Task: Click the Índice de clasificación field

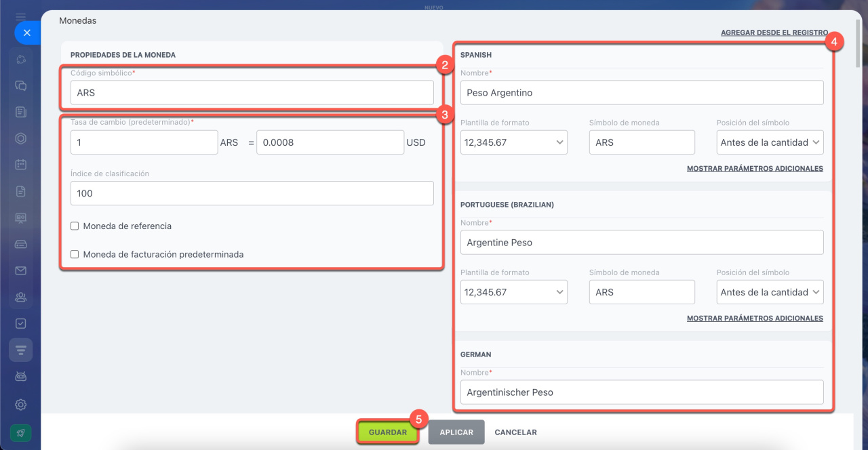Action: coord(252,193)
